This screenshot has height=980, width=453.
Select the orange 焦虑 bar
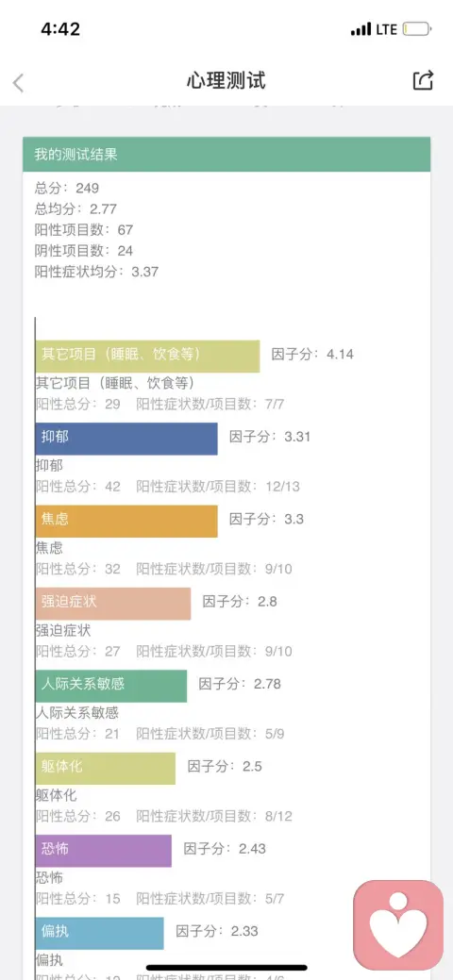click(x=126, y=522)
